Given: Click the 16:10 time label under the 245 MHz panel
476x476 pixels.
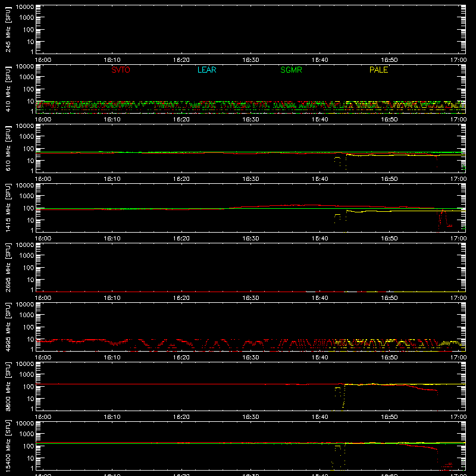Looking at the screenshot, I should (x=112, y=60).
